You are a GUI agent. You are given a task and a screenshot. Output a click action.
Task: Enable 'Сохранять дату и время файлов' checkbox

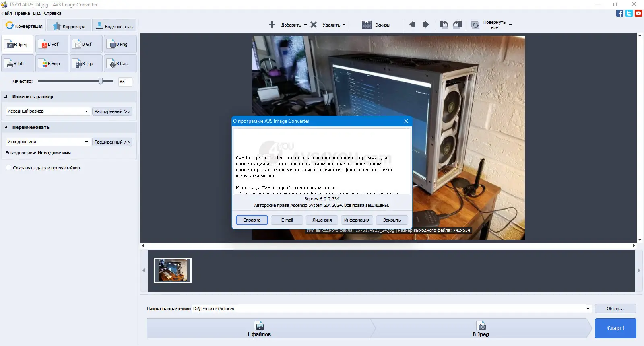click(x=8, y=168)
